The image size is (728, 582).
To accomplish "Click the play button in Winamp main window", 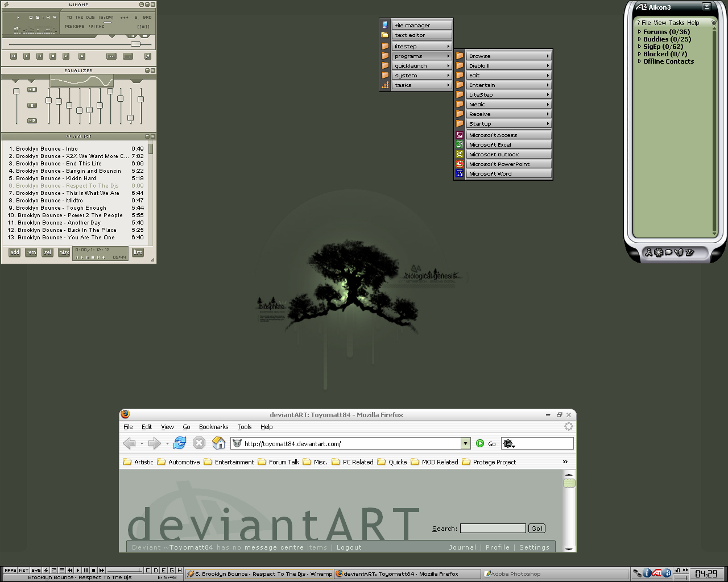I will click(x=27, y=56).
